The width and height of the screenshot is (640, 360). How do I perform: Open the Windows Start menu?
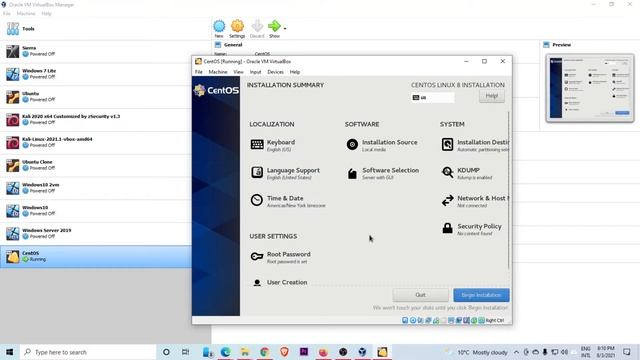coord(10,352)
